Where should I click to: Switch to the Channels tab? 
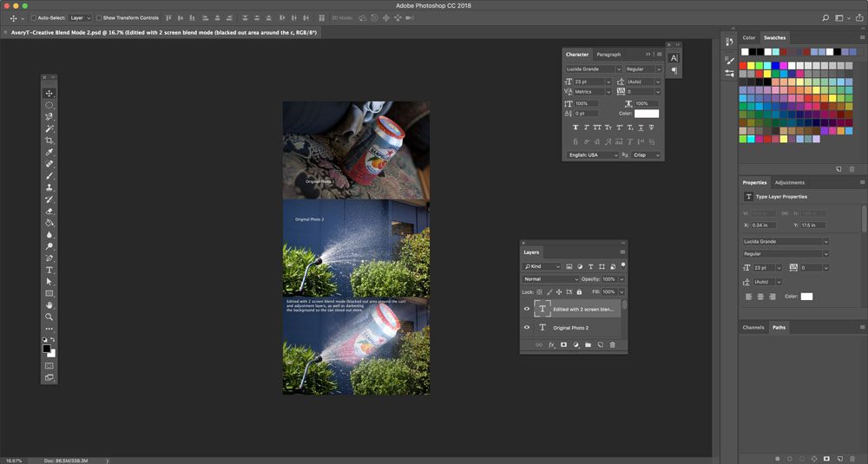(753, 327)
